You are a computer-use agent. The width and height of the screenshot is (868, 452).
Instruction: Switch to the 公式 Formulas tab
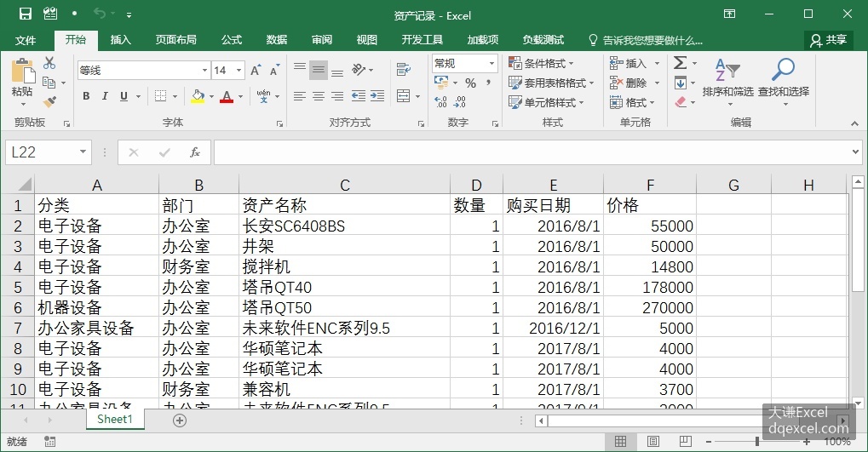[x=232, y=40]
